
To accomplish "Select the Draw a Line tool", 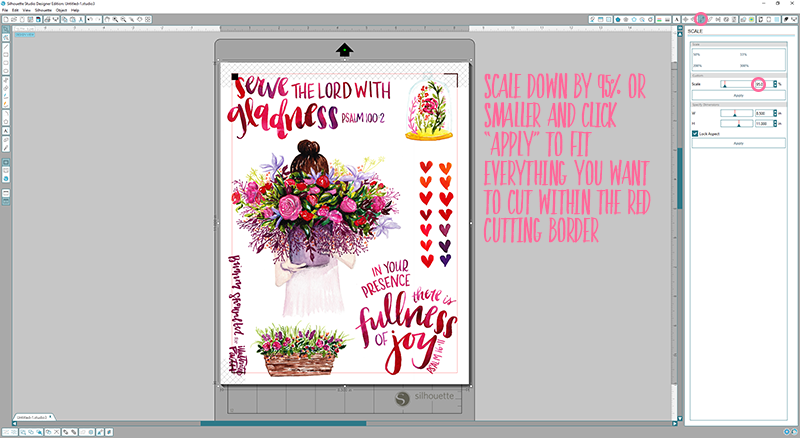I will click(6, 46).
